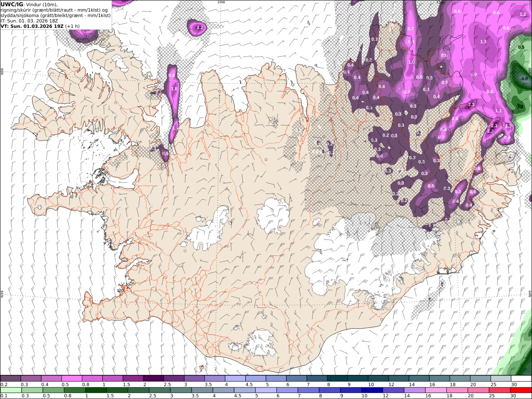Pick the white 30 swatch in the upper legend row
The image size is (532, 399).
(521, 379)
